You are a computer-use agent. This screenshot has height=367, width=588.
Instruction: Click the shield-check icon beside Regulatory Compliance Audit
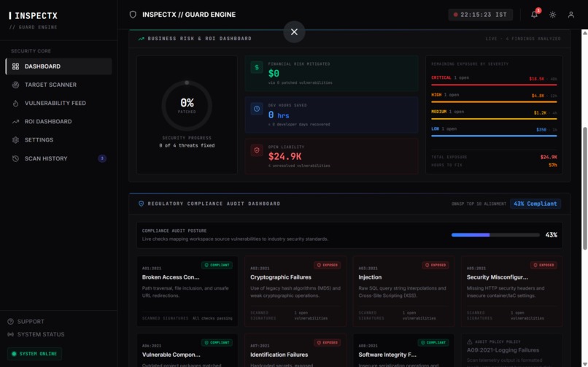[x=141, y=204]
